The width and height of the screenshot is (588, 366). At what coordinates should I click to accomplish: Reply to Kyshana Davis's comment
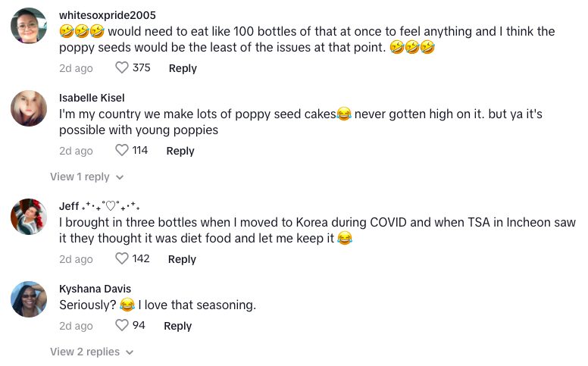coord(178,326)
